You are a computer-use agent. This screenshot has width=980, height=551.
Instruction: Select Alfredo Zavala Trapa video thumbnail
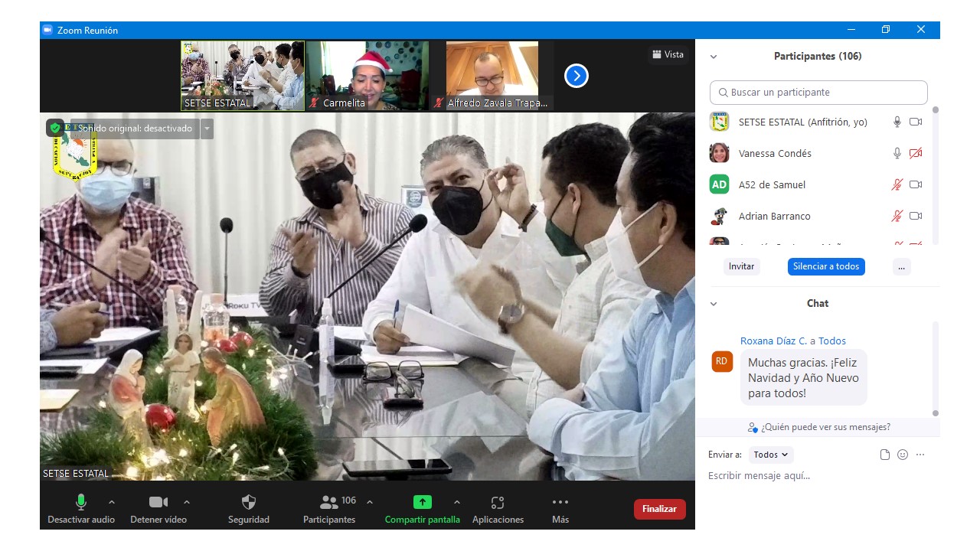pyautogui.click(x=492, y=76)
